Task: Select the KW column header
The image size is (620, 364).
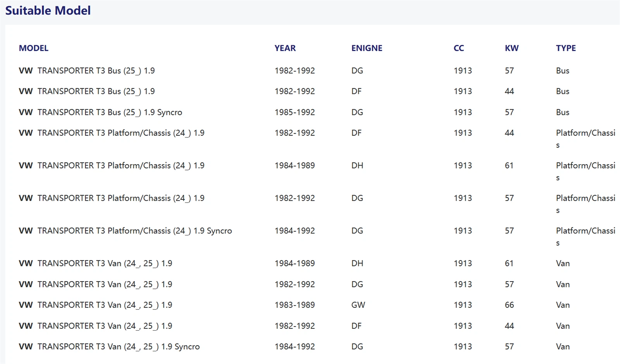Action: pyautogui.click(x=511, y=48)
